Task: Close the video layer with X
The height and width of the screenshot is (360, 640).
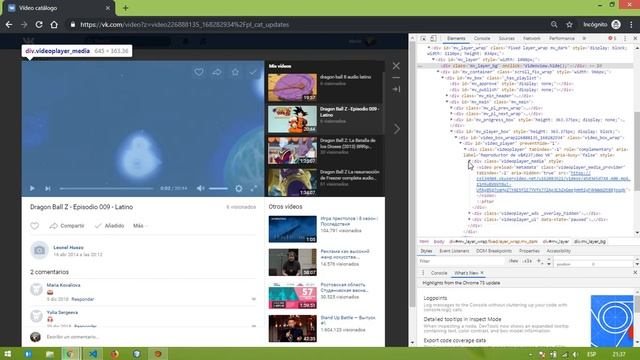Action: 396,66
